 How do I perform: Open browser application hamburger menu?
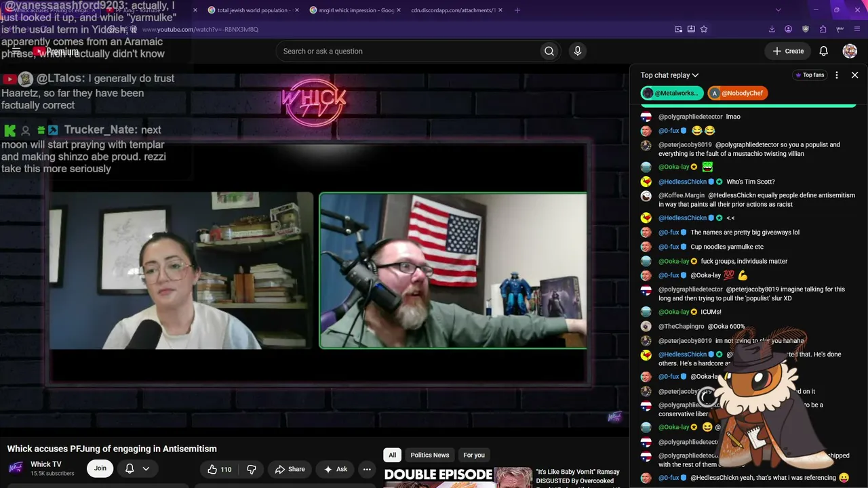pos(858,29)
